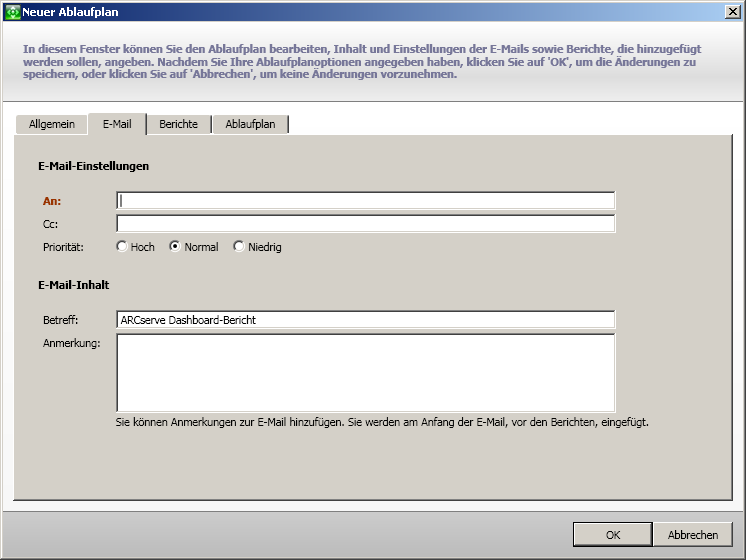Select the E-Mail tab

pos(117,125)
